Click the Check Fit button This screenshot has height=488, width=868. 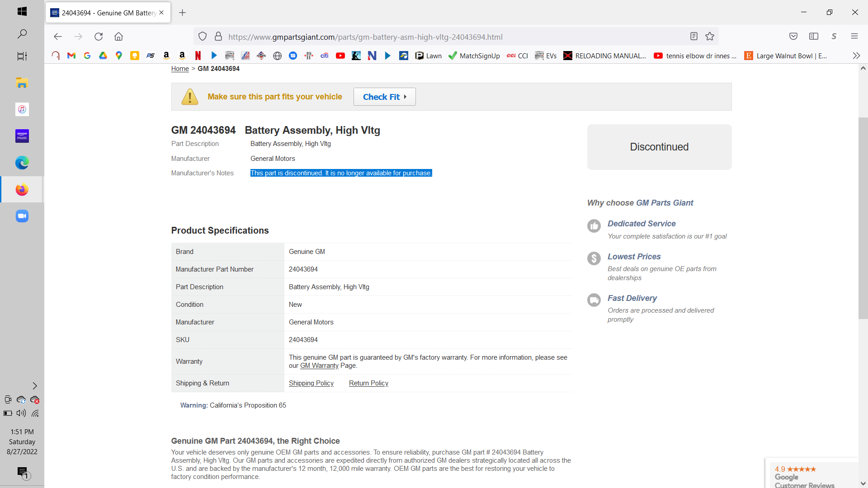point(385,97)
